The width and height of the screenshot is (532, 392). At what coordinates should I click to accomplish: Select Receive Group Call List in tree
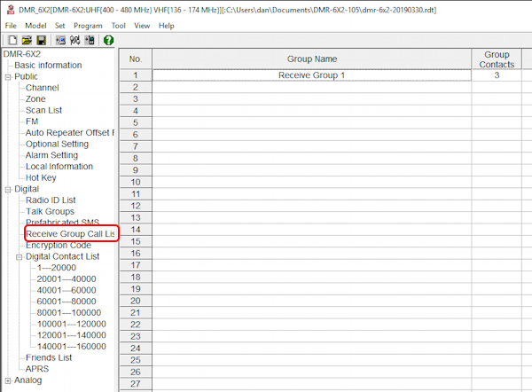tap(71, 234)
